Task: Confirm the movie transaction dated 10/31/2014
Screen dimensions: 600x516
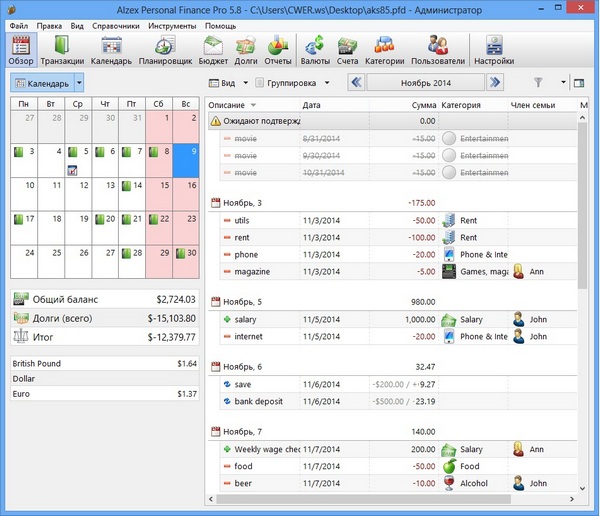Action: point(449,173)
